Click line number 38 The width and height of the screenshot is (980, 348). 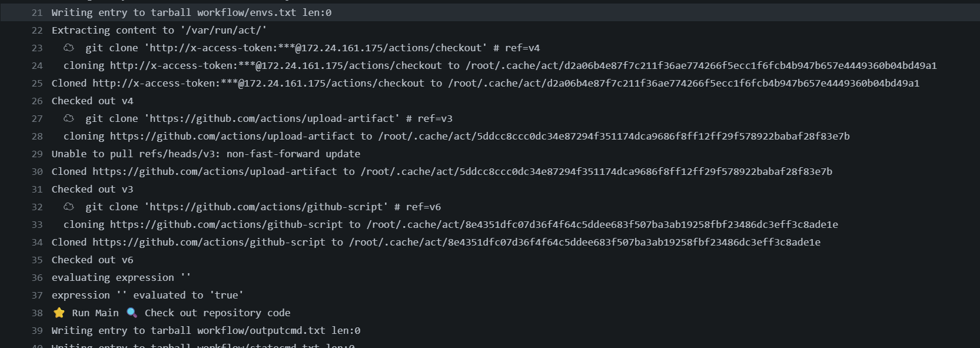(37, 313)
